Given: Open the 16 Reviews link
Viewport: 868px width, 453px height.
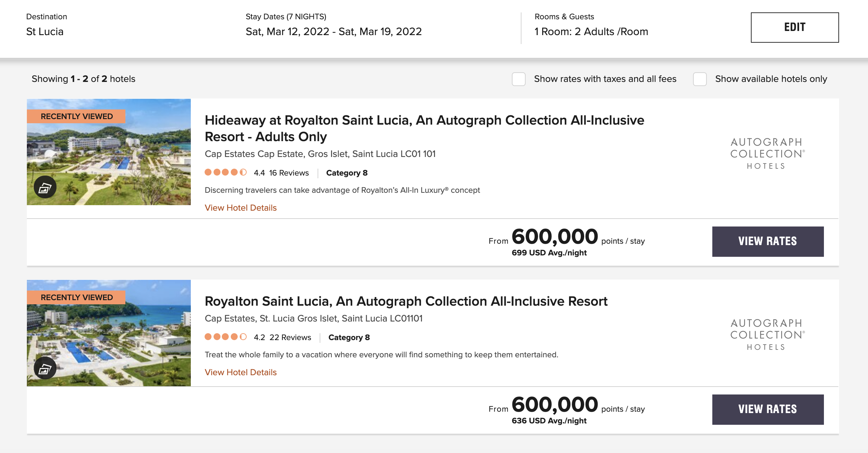Looking at the screenshot, I should tap(289, 173).
